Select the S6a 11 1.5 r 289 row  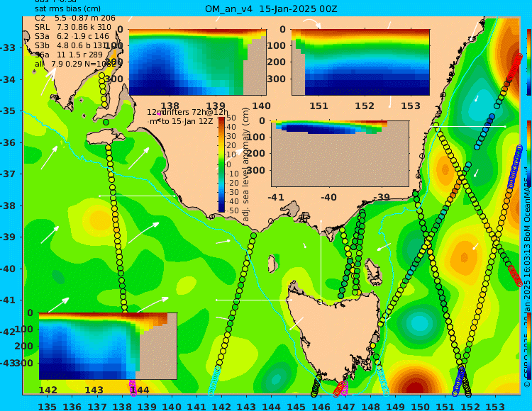[69, 55]
